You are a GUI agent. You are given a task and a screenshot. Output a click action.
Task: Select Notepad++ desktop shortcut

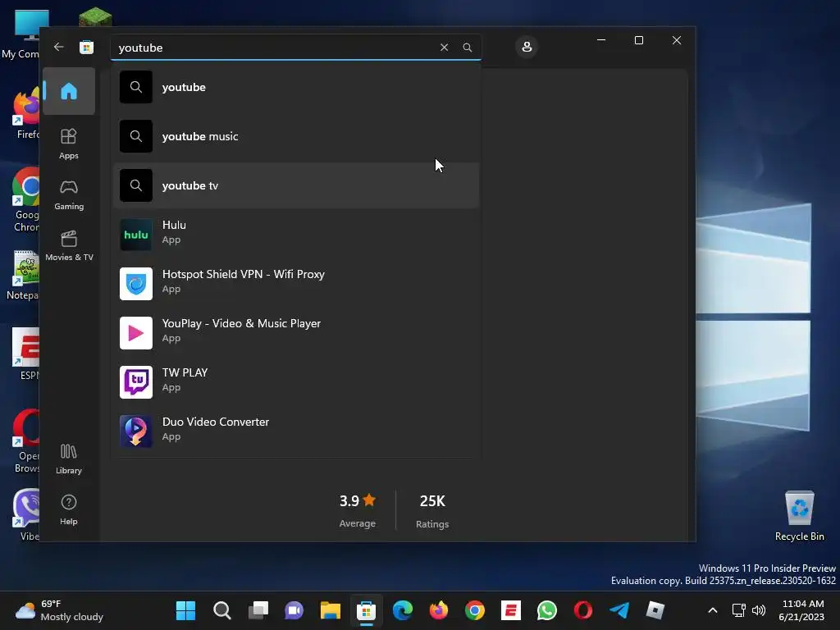click(x=24, y=275)
